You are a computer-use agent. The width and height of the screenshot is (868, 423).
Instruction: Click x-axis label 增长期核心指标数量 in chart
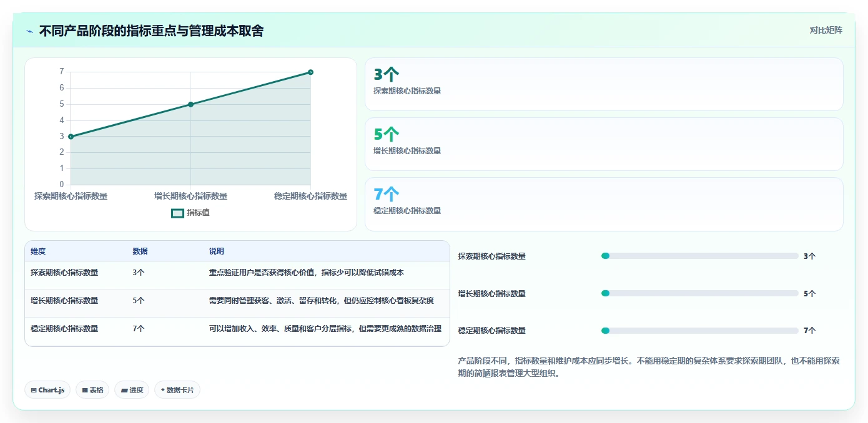click(190, 196)
